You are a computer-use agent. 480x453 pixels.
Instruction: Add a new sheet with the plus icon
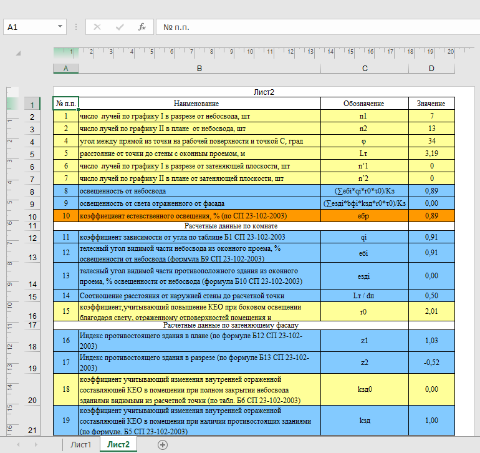[163, 445]
